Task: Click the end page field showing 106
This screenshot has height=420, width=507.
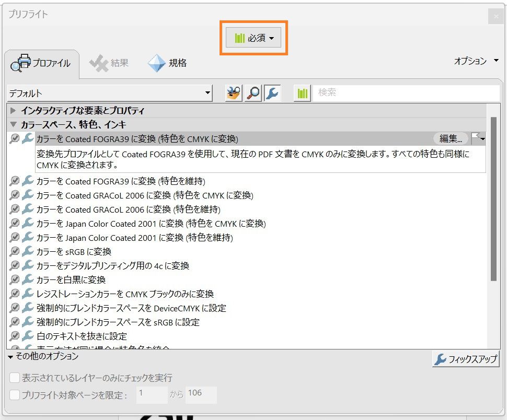Action: point(201,395)
